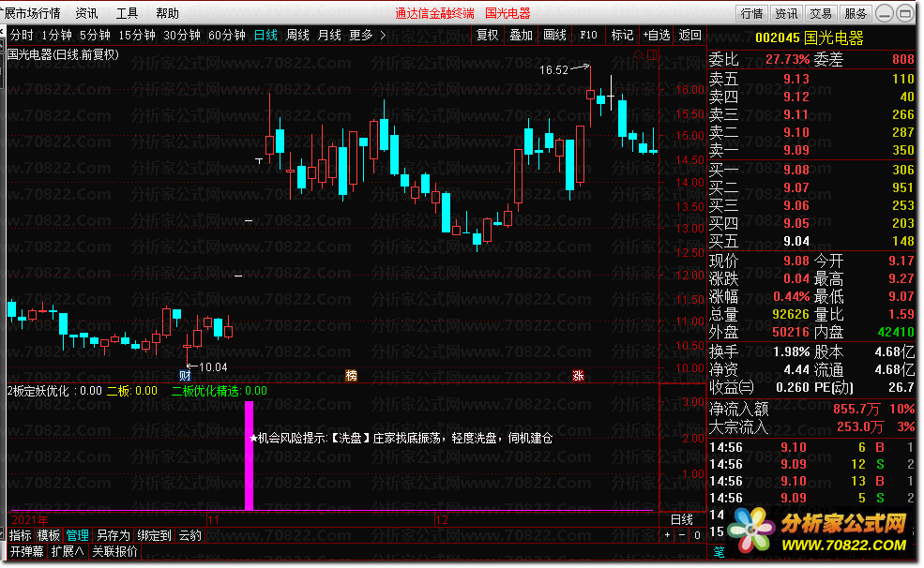Click the 云豹 button

coord(189,535)
